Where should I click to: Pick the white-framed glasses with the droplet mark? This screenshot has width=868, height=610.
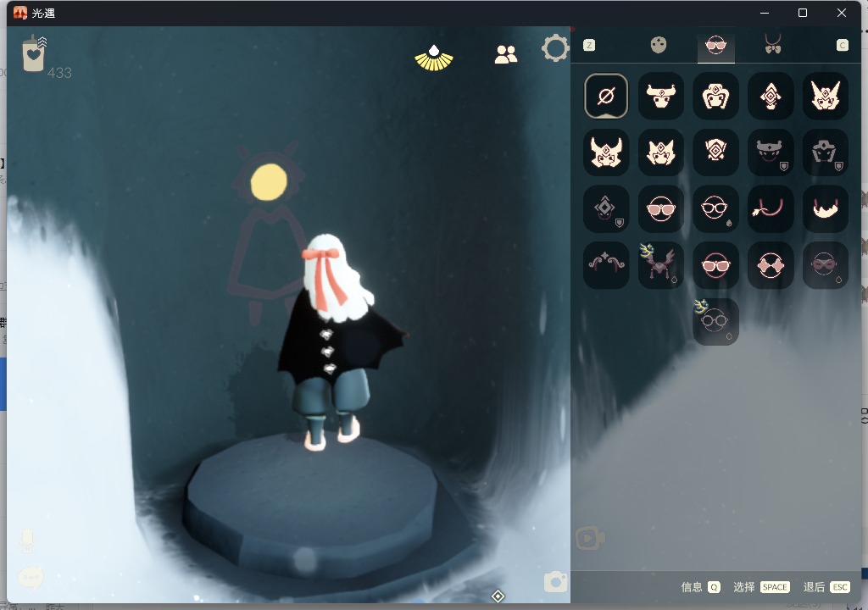pyautogui.click(x=715, y=209)
